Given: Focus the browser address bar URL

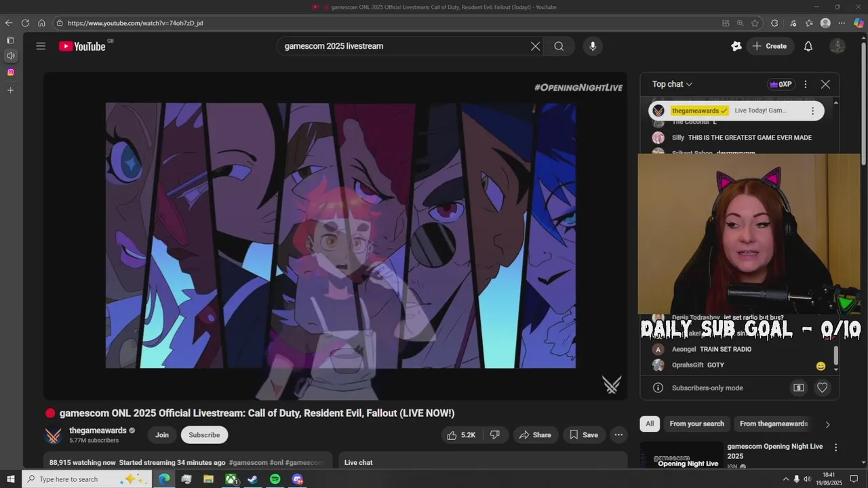Looking at the screenshot, I should tap(135, 23).
